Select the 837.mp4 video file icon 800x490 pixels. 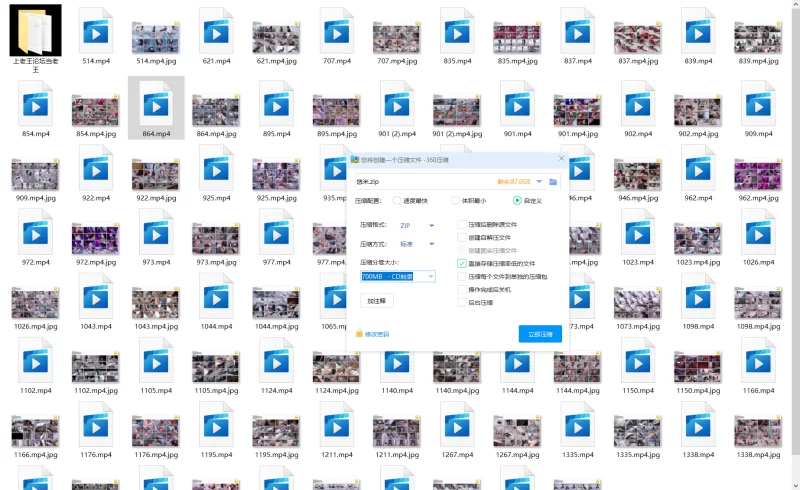578,32
